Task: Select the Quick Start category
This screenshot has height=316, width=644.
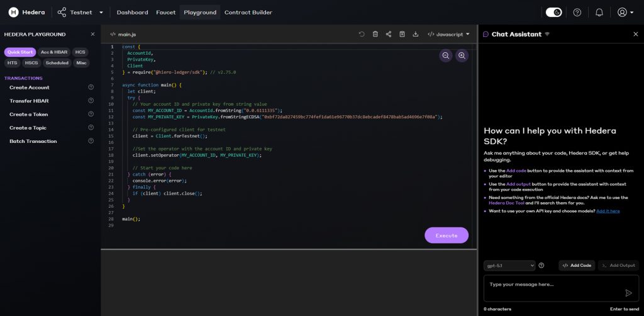Action: click(20, 52)
